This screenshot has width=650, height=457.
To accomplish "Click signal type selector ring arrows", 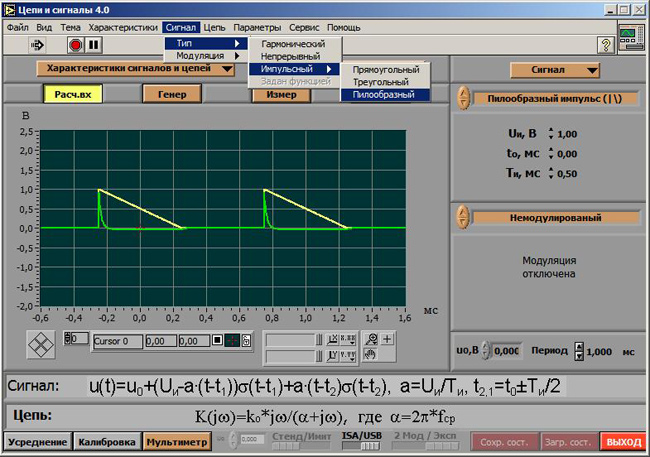I will pos(463,98).
